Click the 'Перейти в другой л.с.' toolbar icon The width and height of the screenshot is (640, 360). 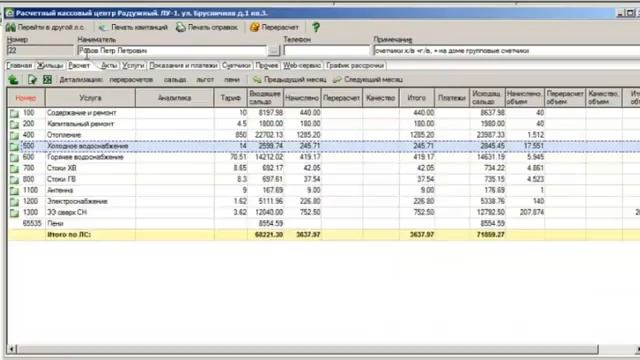click(x=11, y=27)
